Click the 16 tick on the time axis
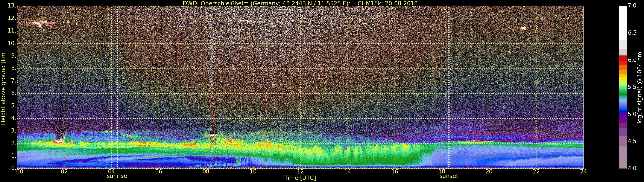 395,172
